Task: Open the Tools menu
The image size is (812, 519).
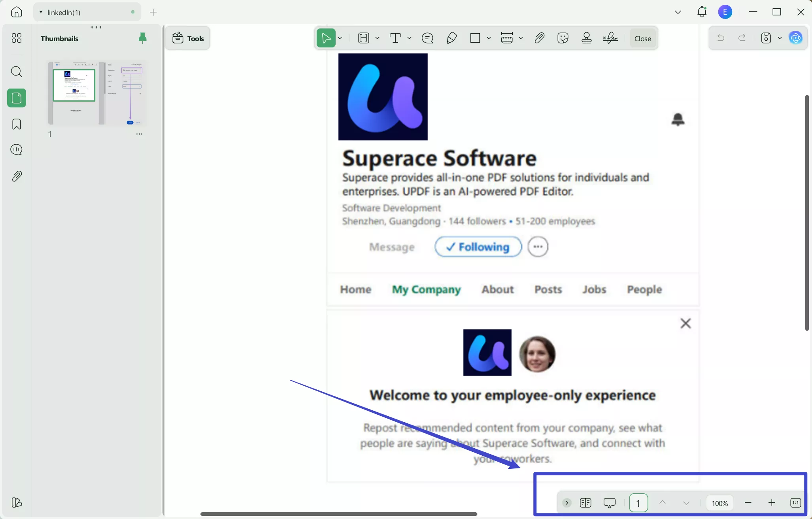Action: (188, 38)
